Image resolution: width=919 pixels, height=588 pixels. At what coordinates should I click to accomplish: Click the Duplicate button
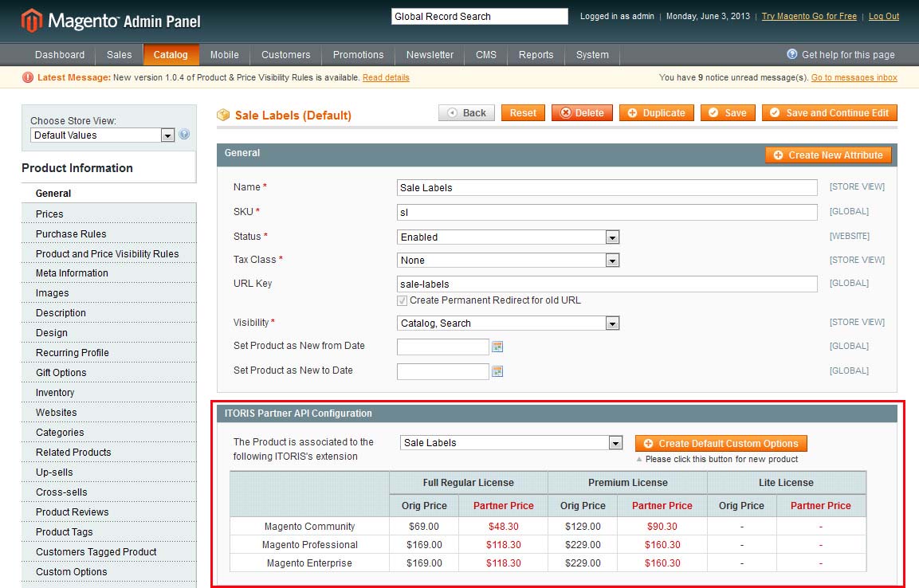point(657,113)
